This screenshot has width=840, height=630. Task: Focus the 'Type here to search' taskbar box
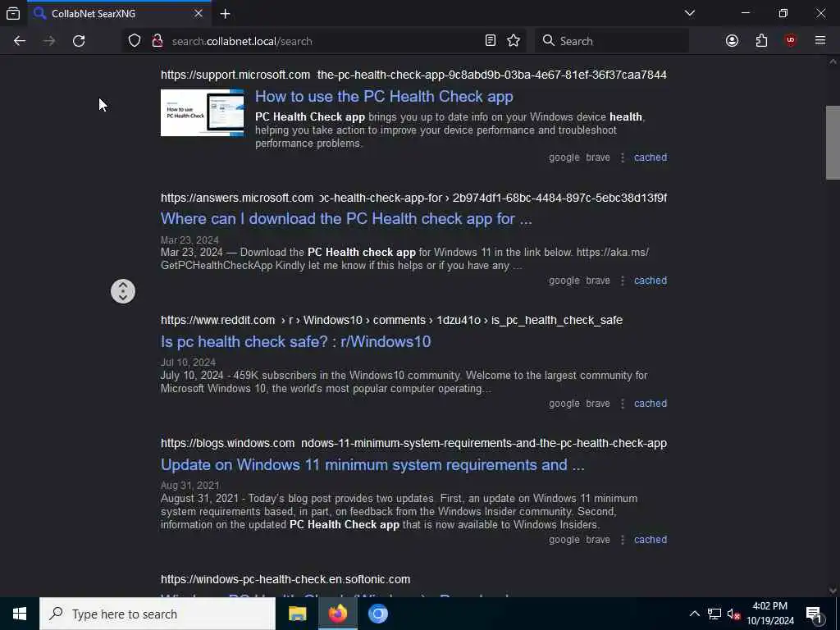(157, 614)
